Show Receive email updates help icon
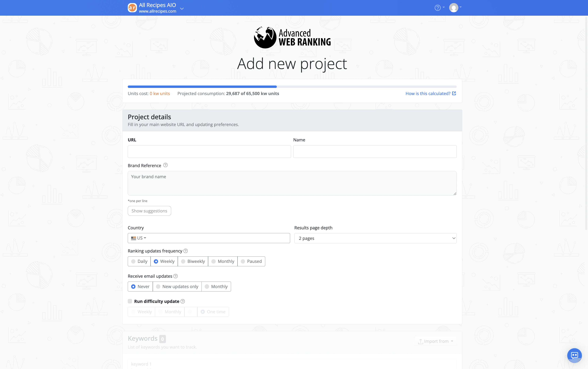The width and height of the screenshot is (588, 369). (x=175, y=276)
